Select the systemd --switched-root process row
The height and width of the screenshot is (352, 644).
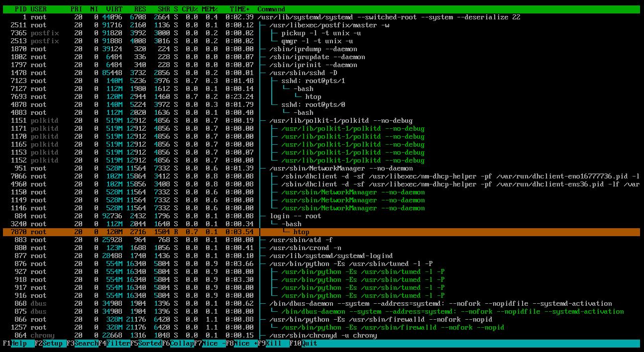(x=321, y=17)
